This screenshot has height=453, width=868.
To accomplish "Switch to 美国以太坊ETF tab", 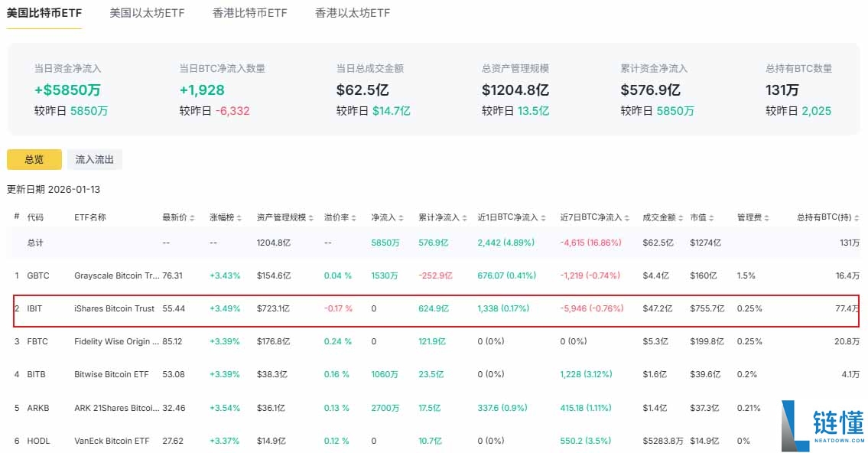I will point(147,13).
